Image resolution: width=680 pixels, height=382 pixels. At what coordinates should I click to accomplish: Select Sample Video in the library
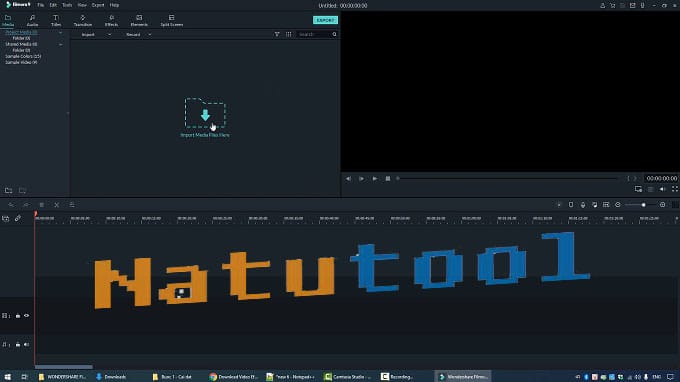(x=21, y=62)
